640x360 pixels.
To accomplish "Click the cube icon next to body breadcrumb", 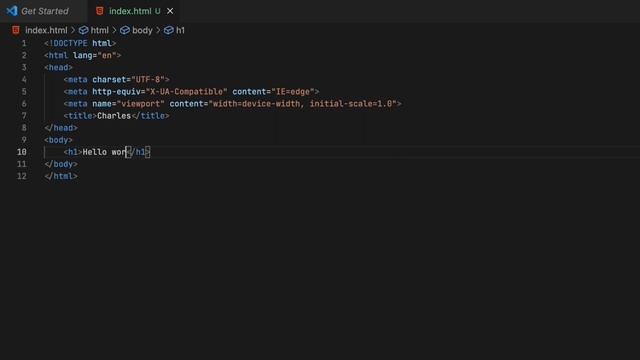I will 125,30.
